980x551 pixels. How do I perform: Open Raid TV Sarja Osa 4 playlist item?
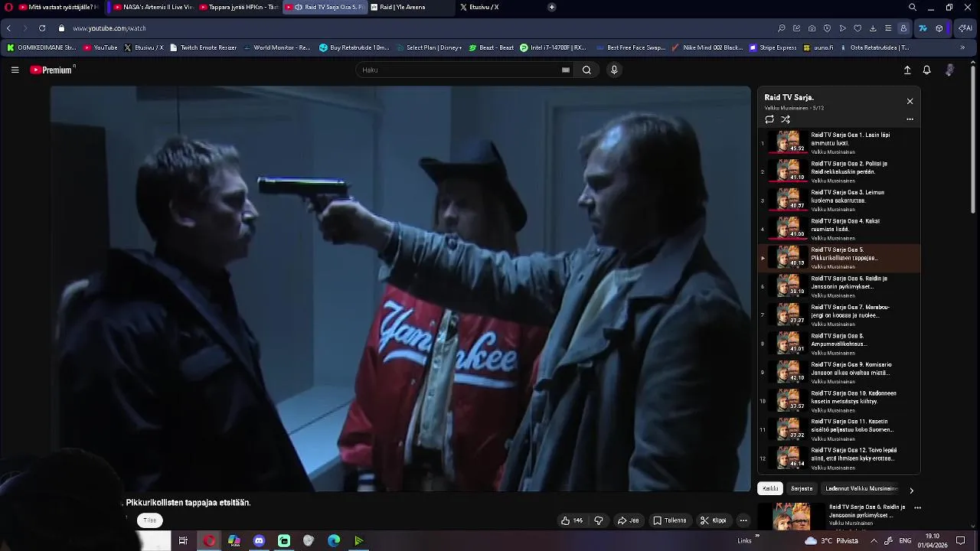point(839,229)
